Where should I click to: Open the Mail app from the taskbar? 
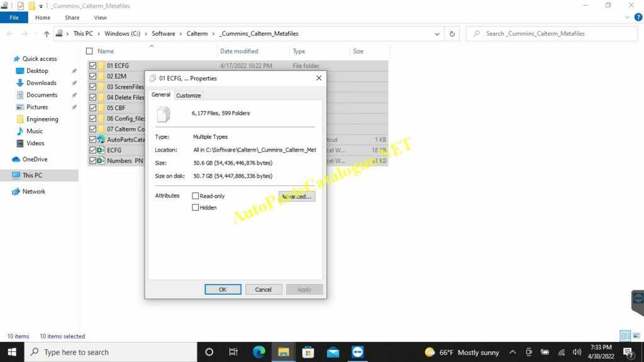[x=333, y=352]
